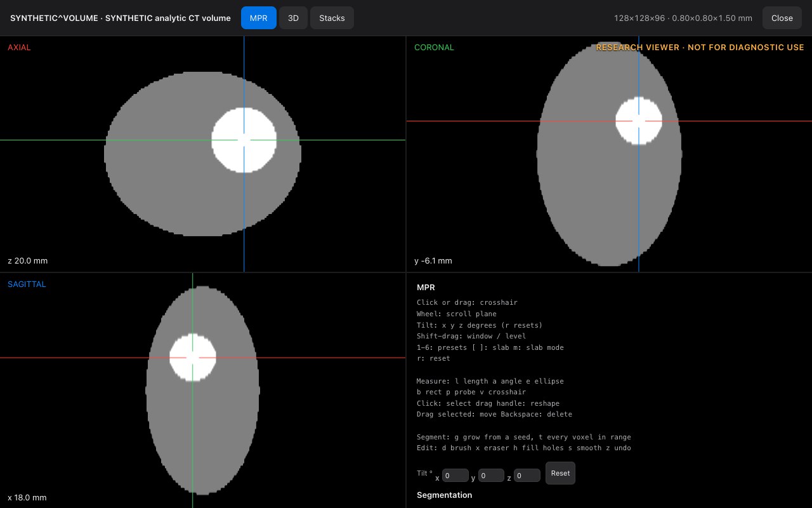The image size is (812, 508).
Task: Click the 'y -6.1 mm' slice position readout
Action: pyautogui.click(x=433, y=260)
